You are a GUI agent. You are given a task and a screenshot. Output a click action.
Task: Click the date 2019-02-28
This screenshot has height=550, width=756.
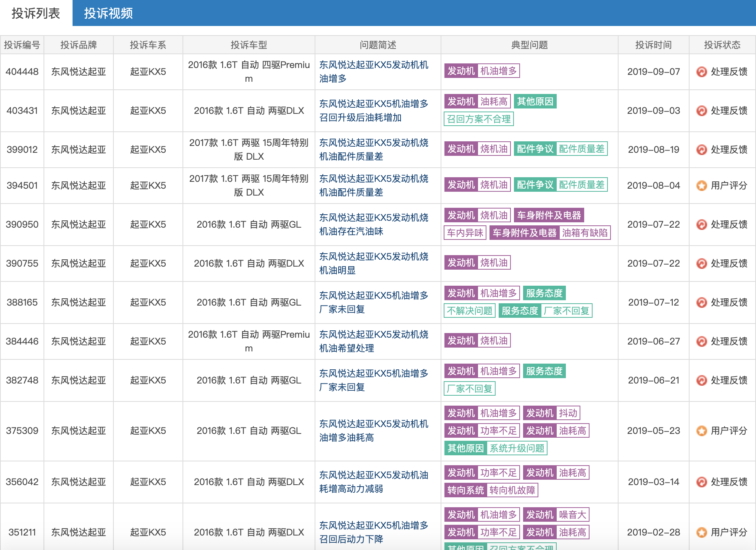654,532
